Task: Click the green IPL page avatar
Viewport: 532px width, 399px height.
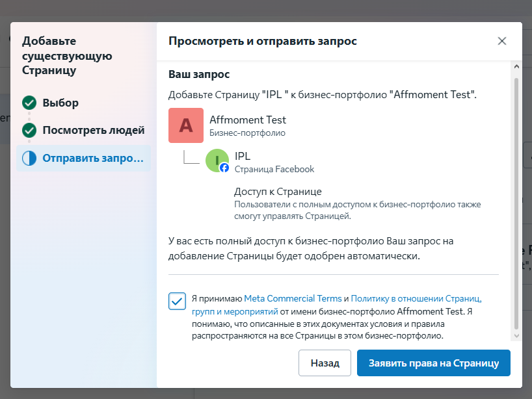Action: (217, 161)
